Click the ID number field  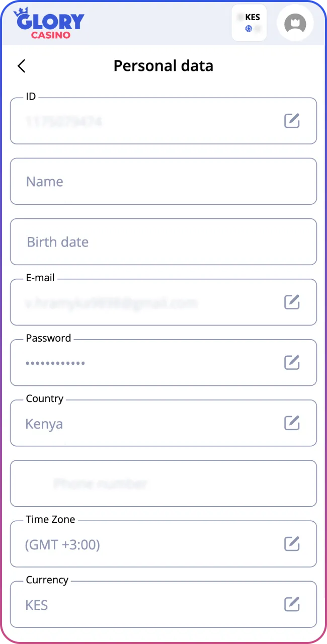[163, 121]
